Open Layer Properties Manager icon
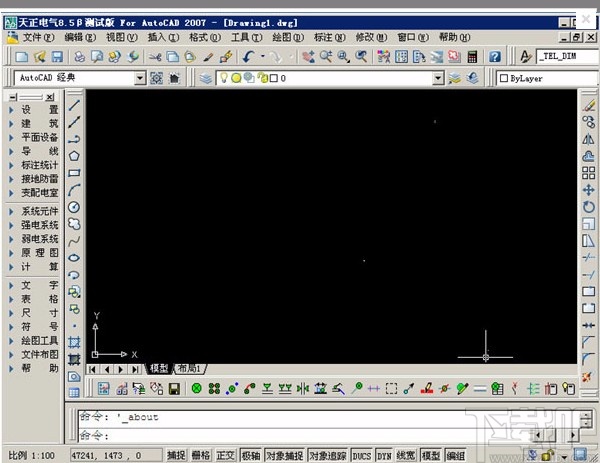The width and height of the screenshot is (600, 463). 206,78
